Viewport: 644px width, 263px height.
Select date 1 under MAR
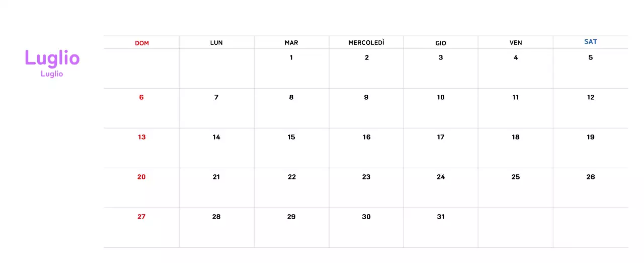point(291,57)
